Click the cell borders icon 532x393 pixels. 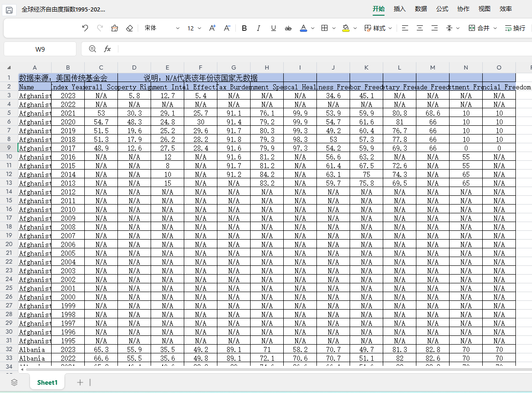(x=324, y=28)
